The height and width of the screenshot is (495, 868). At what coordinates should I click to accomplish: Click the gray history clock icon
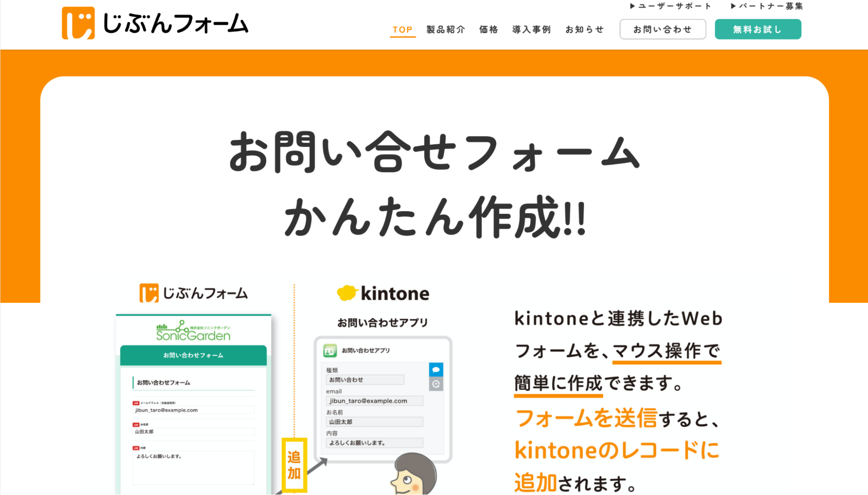click(x=436, y=384)
